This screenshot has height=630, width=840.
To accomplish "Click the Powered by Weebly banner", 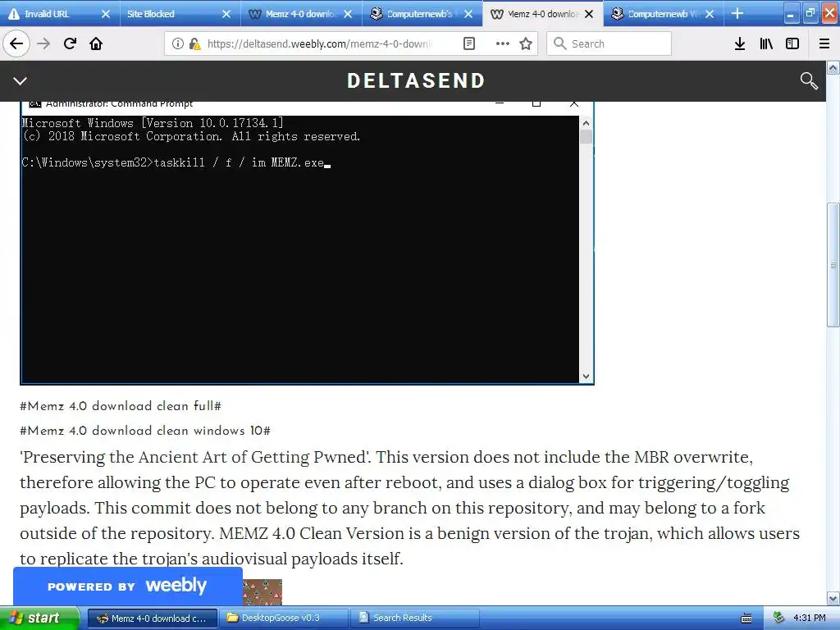I will [x=127, y=586].
